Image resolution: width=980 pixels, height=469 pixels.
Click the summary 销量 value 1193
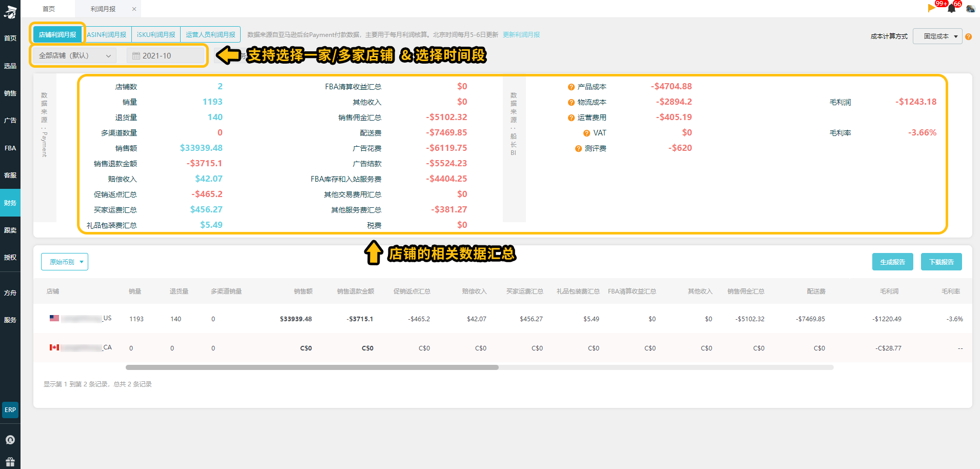(212, 102)
